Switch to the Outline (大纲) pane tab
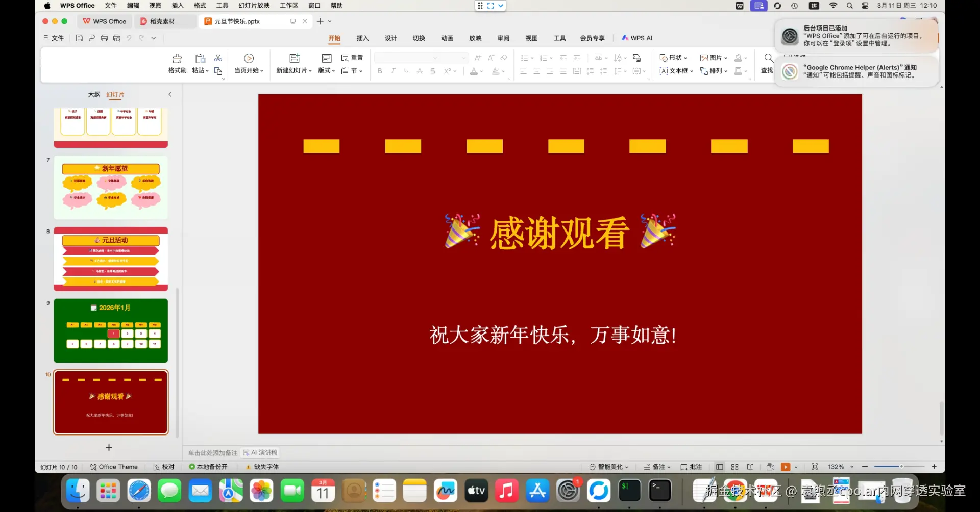 pos(94,95)
